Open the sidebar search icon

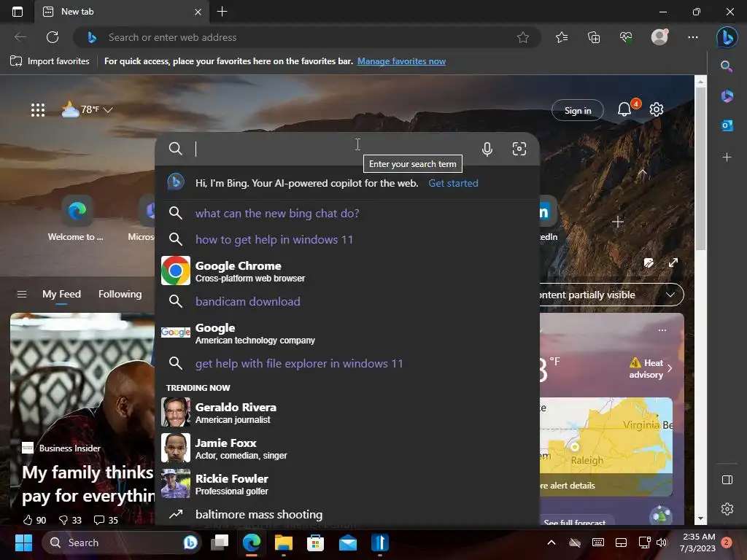coord(727,66)
